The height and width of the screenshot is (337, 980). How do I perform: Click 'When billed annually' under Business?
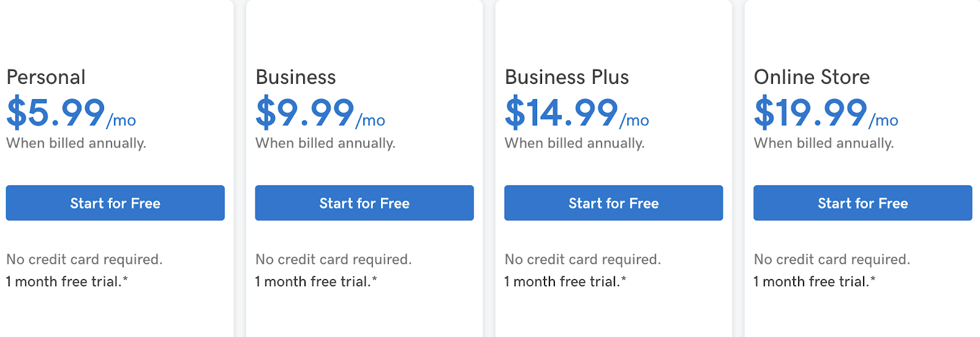pos(325,143)
